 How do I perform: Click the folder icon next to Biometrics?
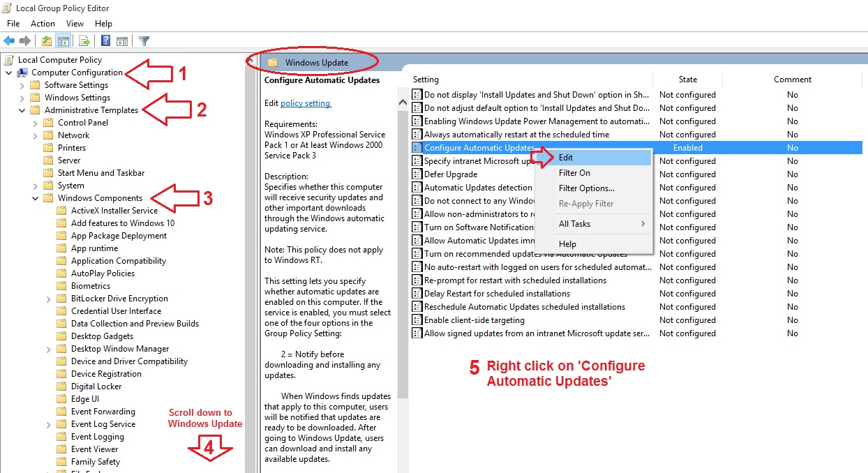tap(61, 286)
